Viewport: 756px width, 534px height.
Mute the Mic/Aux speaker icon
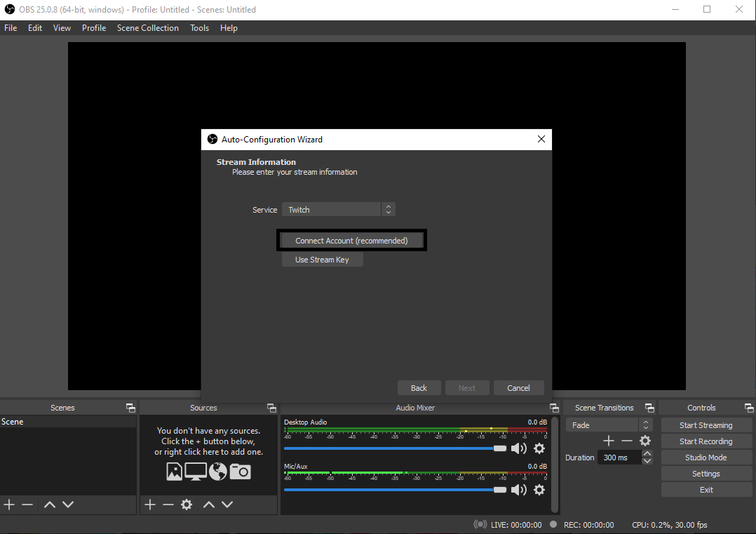click(518, 490)
